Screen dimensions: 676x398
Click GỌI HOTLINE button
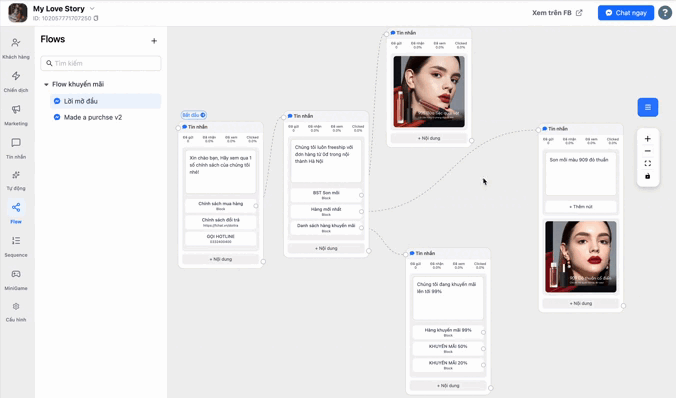(220, 238)
